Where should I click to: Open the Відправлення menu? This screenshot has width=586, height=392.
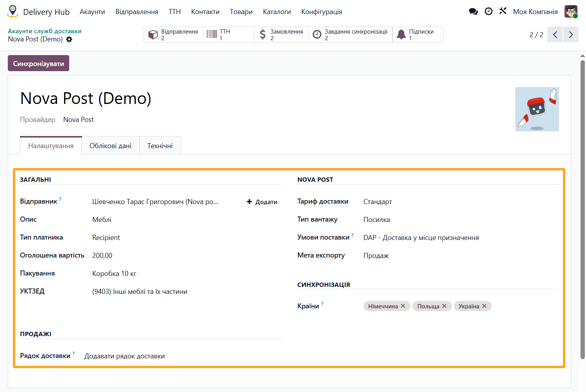137,12
